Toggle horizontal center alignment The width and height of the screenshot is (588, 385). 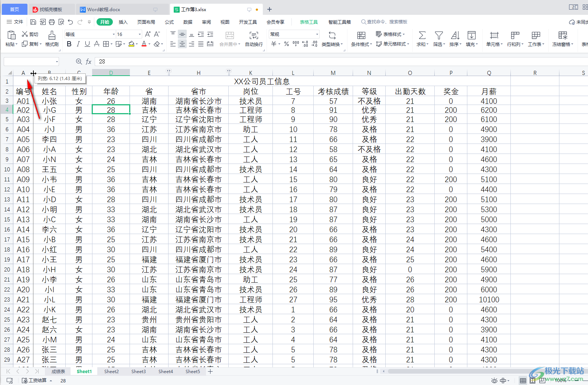coord(182,44)
